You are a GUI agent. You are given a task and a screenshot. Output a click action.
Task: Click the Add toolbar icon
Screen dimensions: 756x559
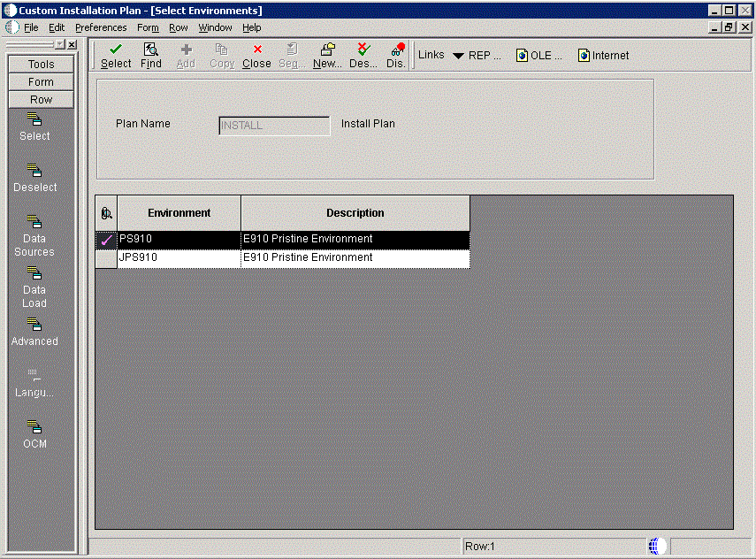(x=186, y=50)
